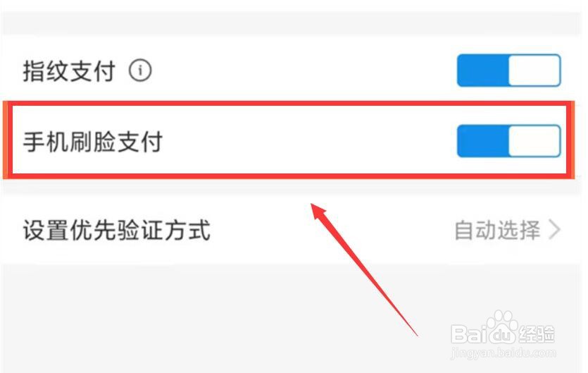Click empty space inside the 手机刷脸支付 row
This screenshot has width=588, height=373.
pyautogui.click(x=308, y=141)
